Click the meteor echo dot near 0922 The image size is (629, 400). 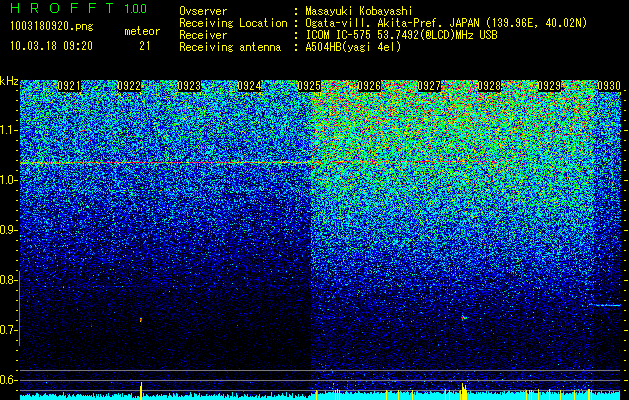point(141,320)
